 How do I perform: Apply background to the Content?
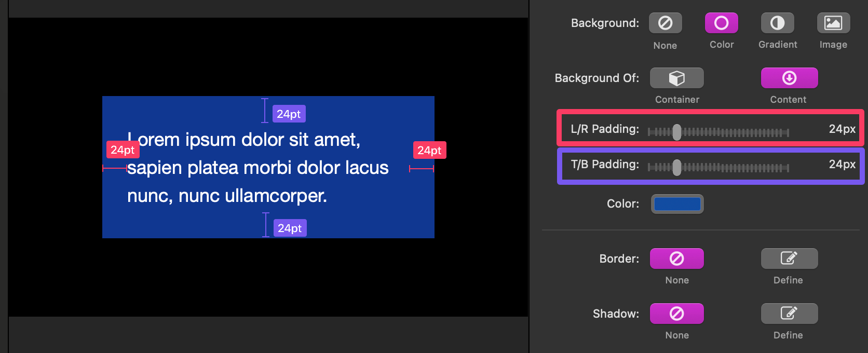(x=789, y=78)
